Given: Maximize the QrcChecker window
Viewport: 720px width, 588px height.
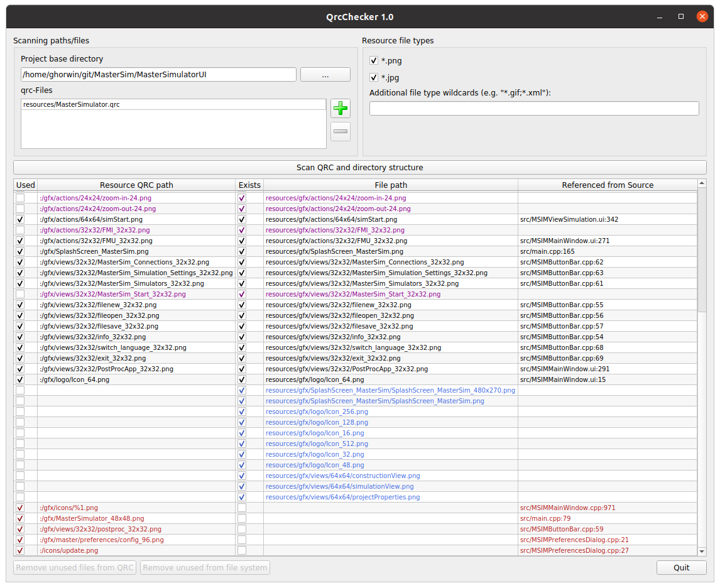Looking at the screenshot, I should tap(681, 17).
